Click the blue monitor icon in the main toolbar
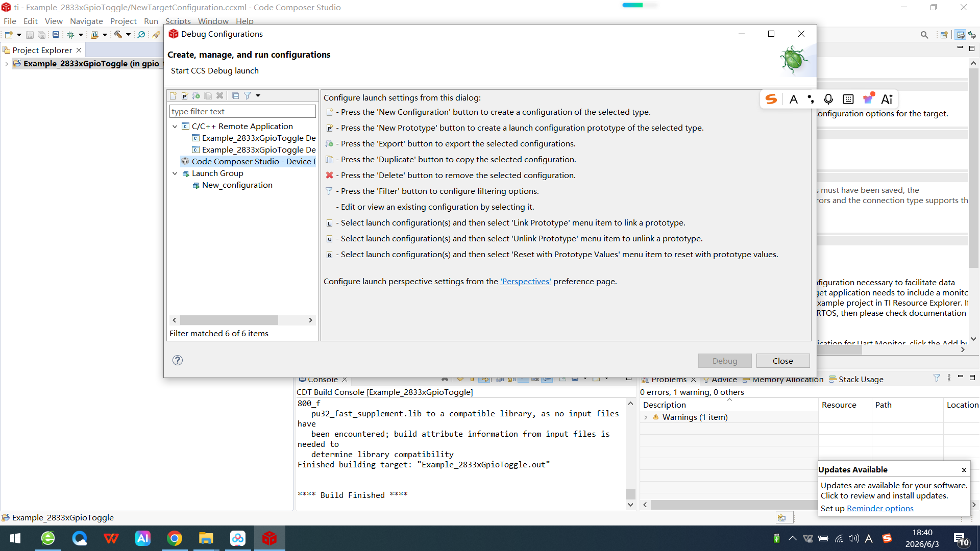This screenshot has height=551, width=980. 56,35
